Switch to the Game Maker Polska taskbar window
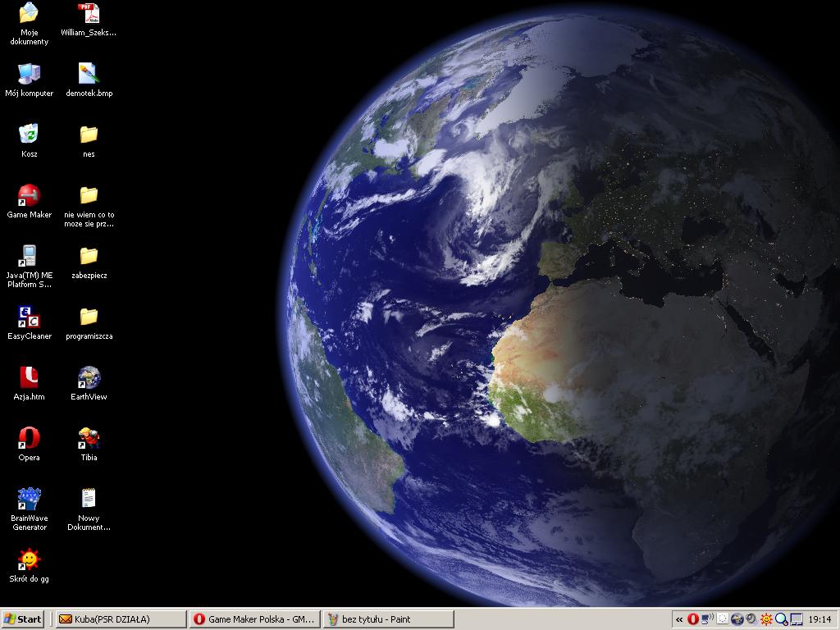 click(254, 619)
